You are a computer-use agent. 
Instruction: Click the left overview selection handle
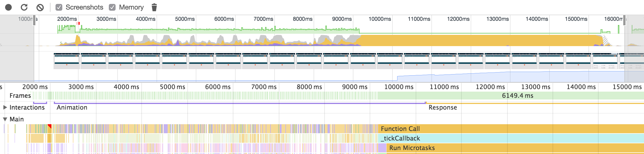(x=34, y=21)
